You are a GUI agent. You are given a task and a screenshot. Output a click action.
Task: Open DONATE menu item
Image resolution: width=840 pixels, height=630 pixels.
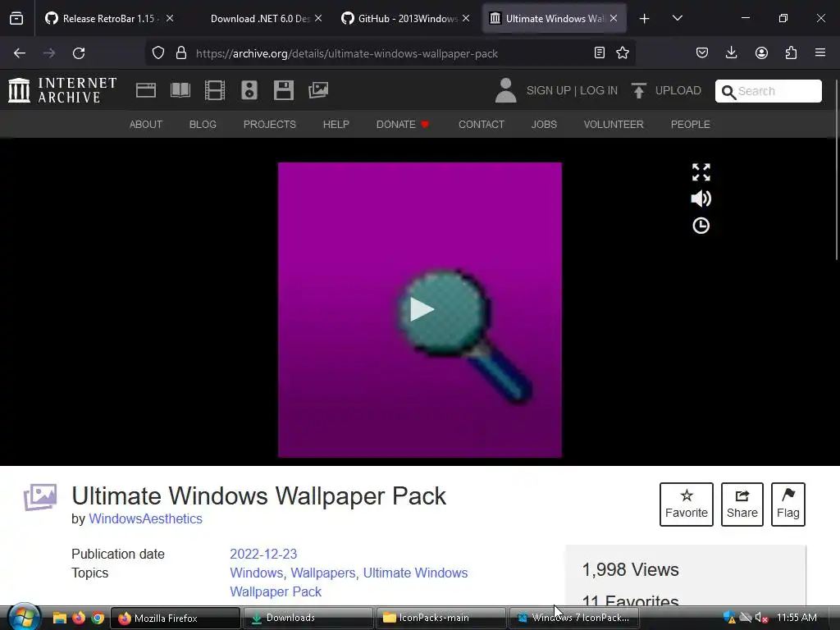click(402, 125)
